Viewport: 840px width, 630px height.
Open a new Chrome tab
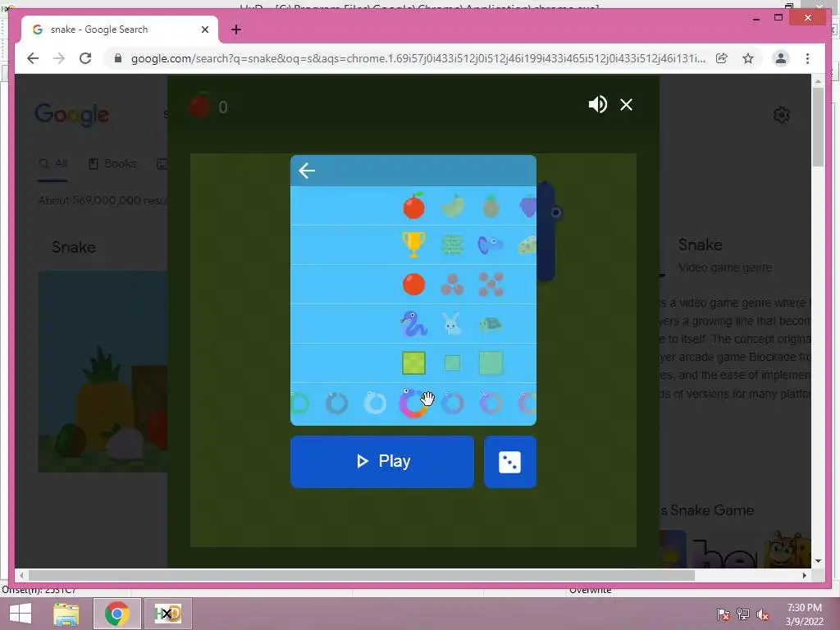[x=236, y=30]
